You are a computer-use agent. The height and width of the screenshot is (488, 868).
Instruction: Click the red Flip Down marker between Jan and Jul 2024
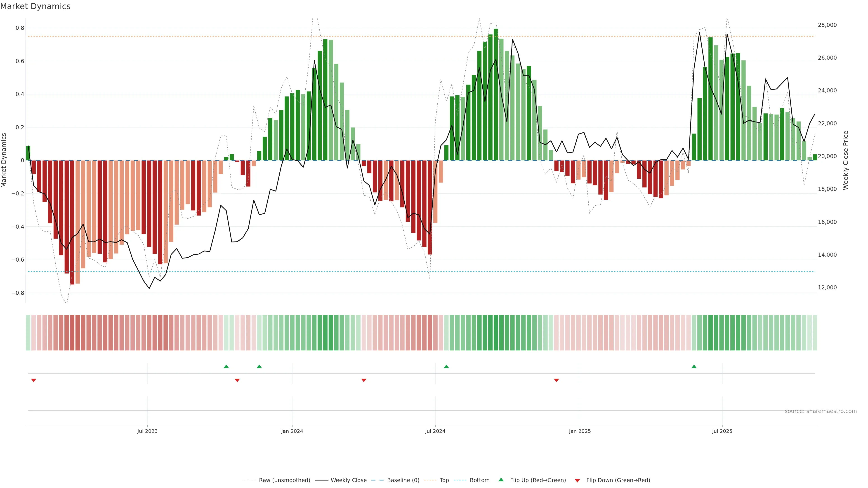(363, 380)
